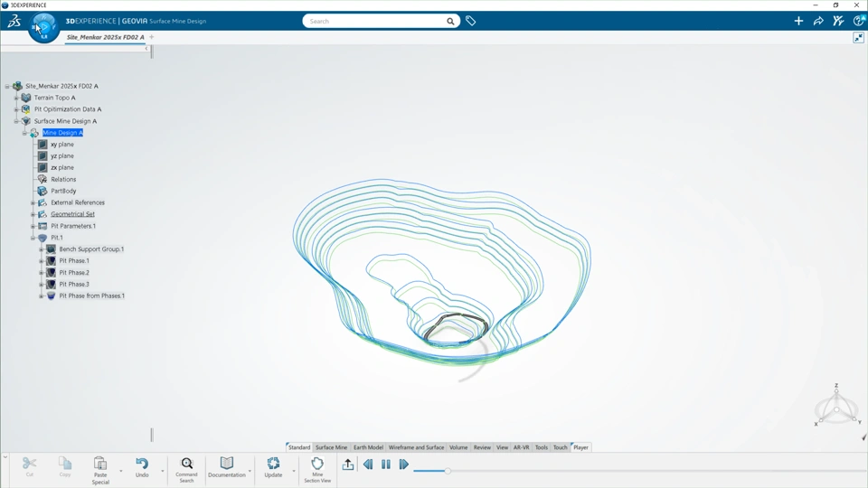Expand the Bench Support Group.1 node

pos(41,249)
